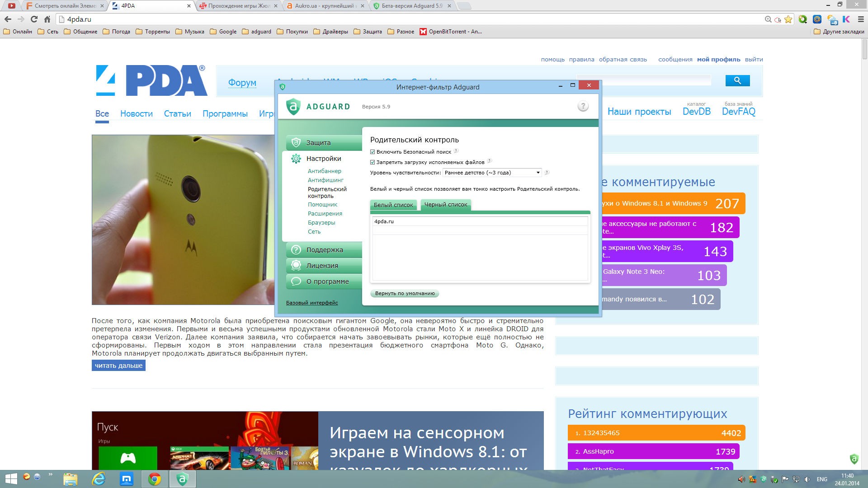868x488 pixels.
Task: Expand the adguard bookmarks folder
Action: coord(257,32)
